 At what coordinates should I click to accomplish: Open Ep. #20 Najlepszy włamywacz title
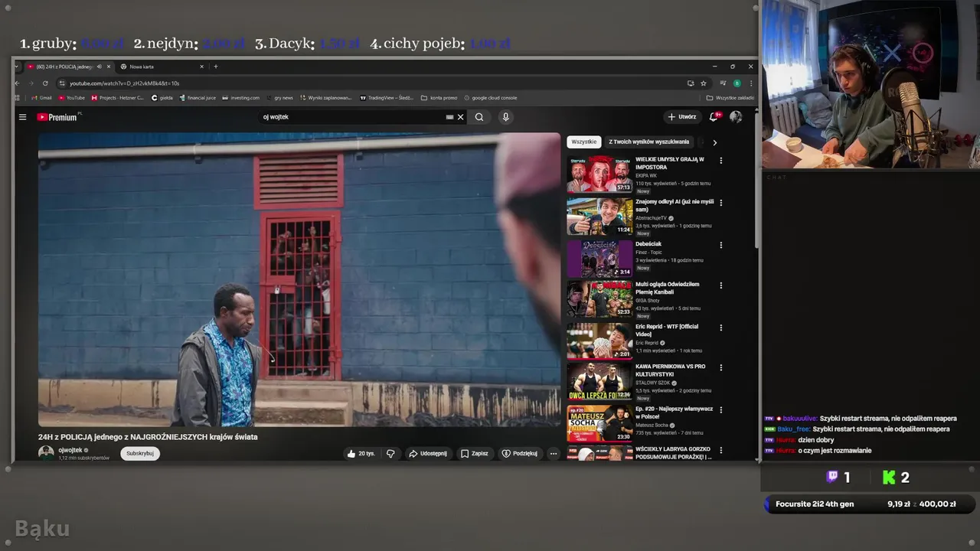click(x=674, y=412)
